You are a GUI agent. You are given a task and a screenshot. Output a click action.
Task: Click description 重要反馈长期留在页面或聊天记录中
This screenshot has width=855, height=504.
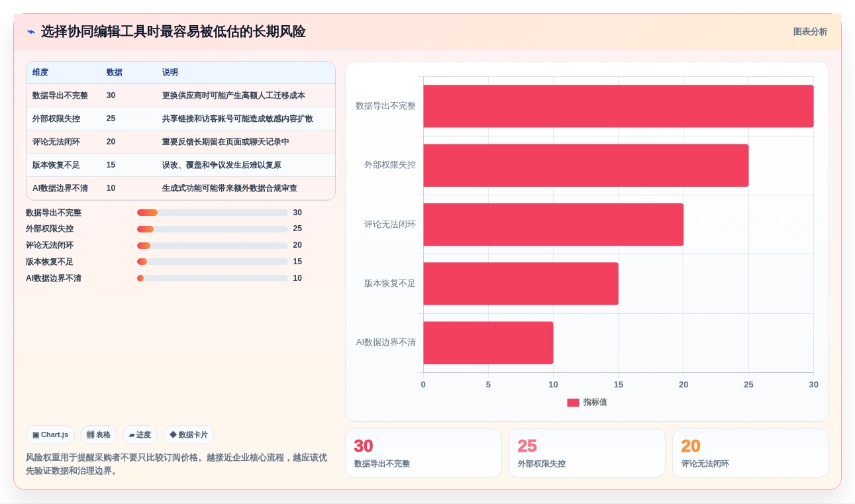click(x=226, y=142)
